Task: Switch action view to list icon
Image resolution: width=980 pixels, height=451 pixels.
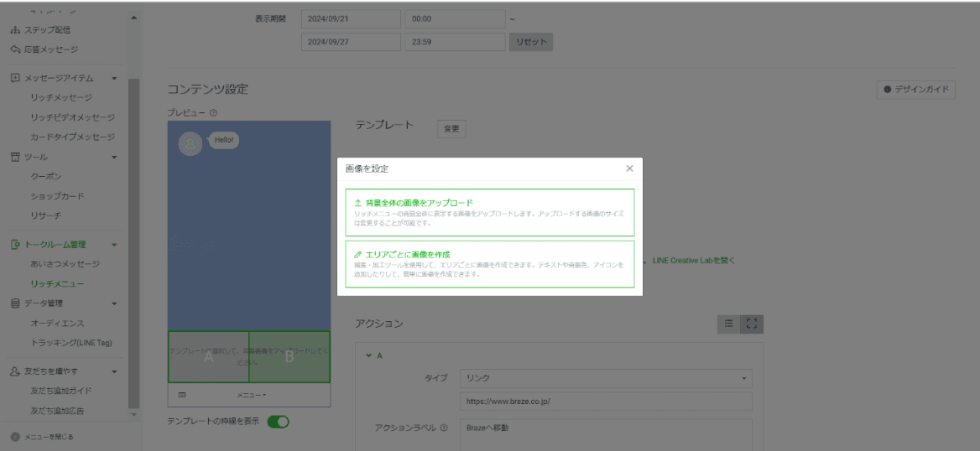Action: [728, 324]
